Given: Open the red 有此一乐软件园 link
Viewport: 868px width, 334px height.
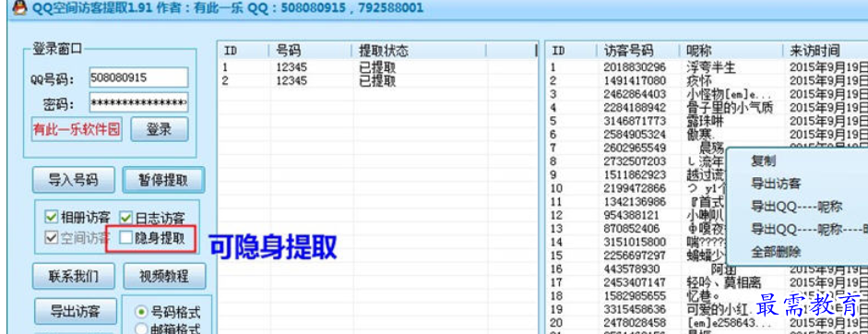Looking at the screenshot, I should [x=77, y=129].
